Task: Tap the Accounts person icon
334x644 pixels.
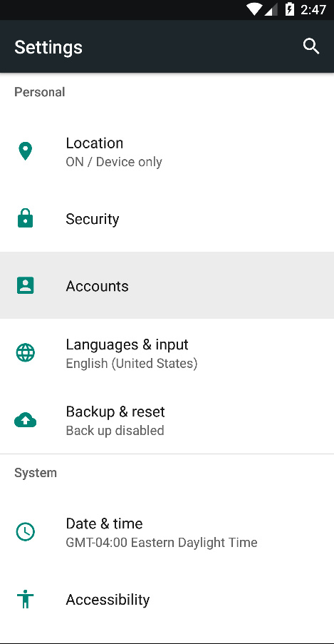Action: tap(26, 285)
